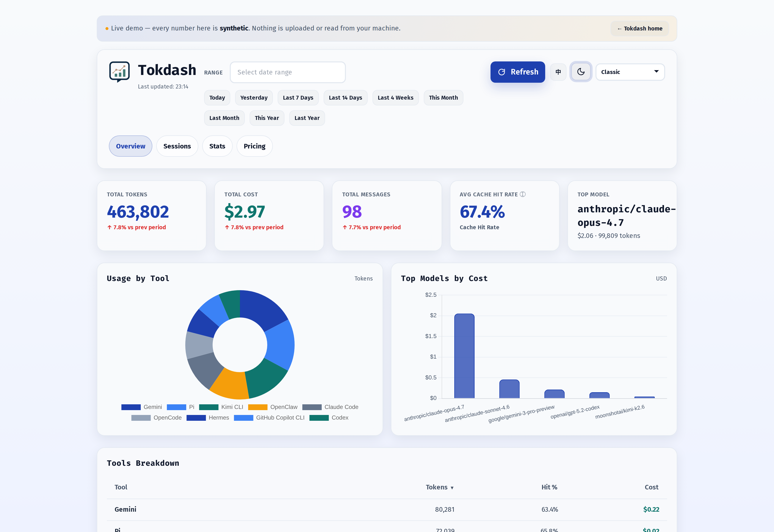Screen dimensions: 774x532
Task: Click the $0.22 cost value
Action: [651, 509]
